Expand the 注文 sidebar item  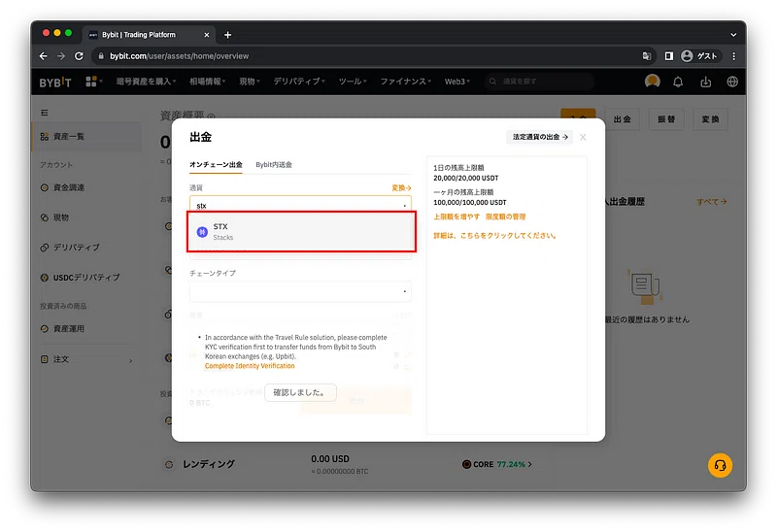[x=86, y=359]
